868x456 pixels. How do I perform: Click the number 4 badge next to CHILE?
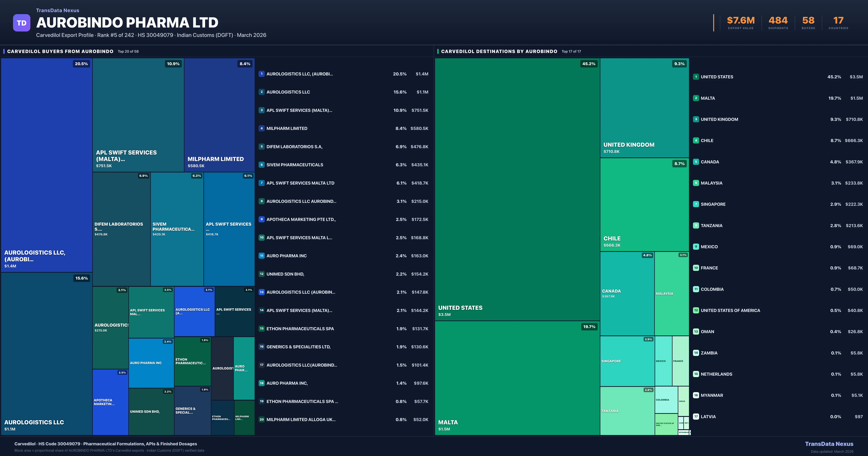click(696, 140)
